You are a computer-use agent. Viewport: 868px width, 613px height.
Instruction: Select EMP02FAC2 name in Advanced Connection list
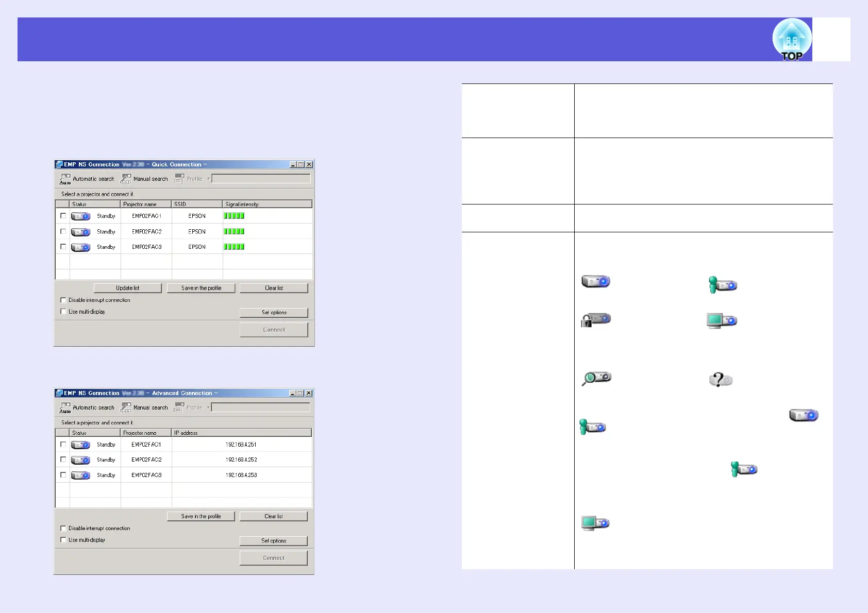146,459
